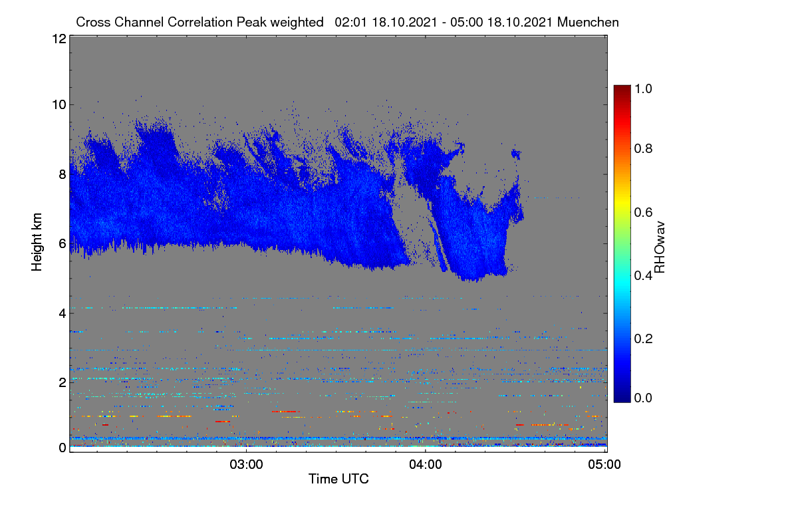Click the end date '05:00 18.10.2021' in title
The height and width of the screenshot is (532, 798).
point(502,22)
